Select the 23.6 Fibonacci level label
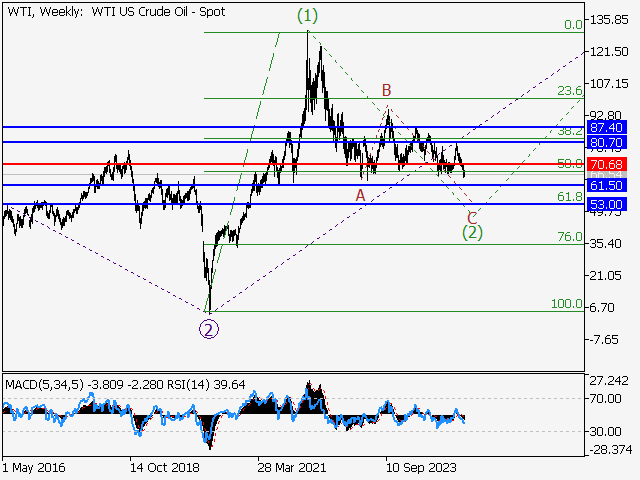This screenshot has width=640, height=480. pyautogui.click(x=569, y=91)
